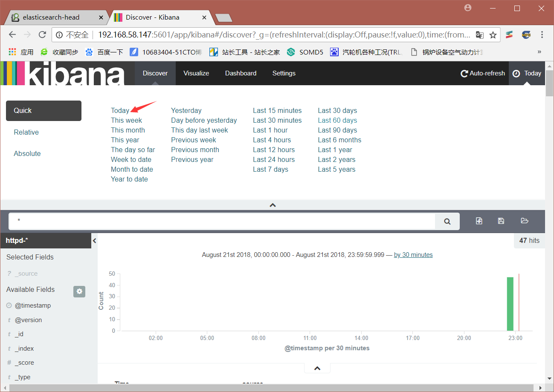Viewport: 554px width, 392px height.
Task: Open the Today time picker button
Action: [x=527, y=73]
